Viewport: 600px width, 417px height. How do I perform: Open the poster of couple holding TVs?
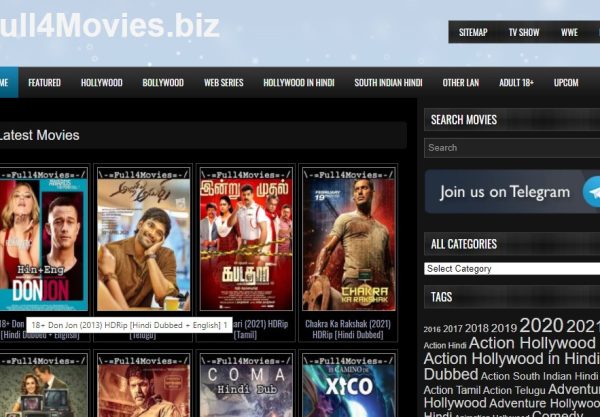[x=44, y=385]
